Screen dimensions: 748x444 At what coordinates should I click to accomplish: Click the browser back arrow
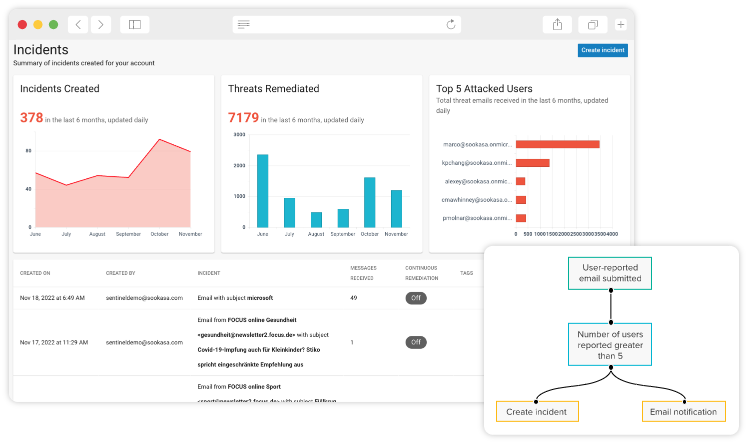click(79, 24)
